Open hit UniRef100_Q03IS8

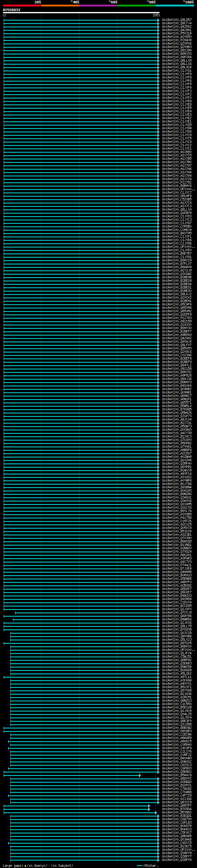point(177,632)
